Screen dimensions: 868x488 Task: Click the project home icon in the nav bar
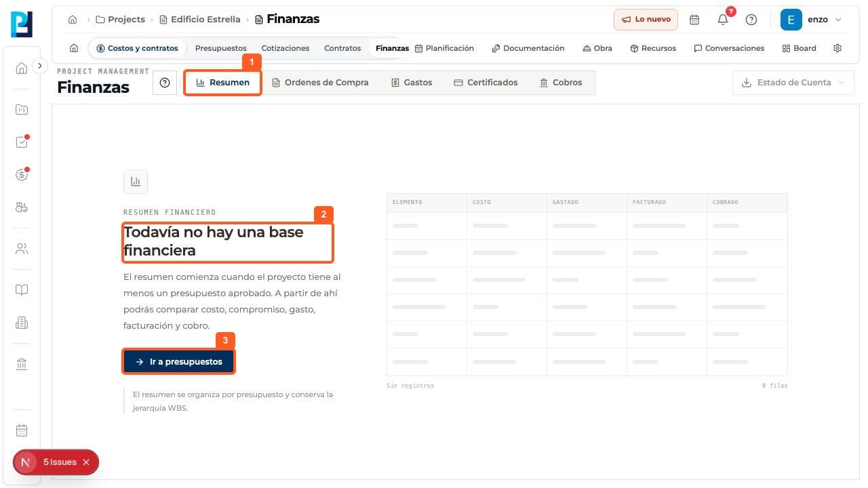74,48
